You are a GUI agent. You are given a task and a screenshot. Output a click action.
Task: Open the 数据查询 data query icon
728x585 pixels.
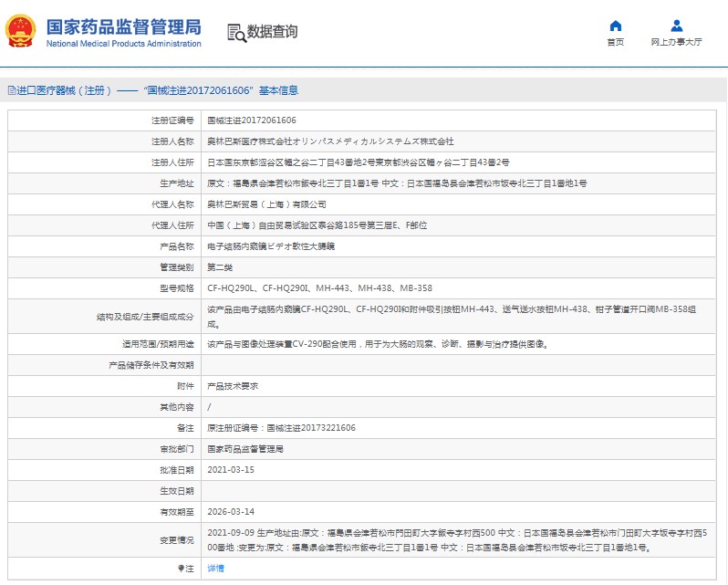237,33
